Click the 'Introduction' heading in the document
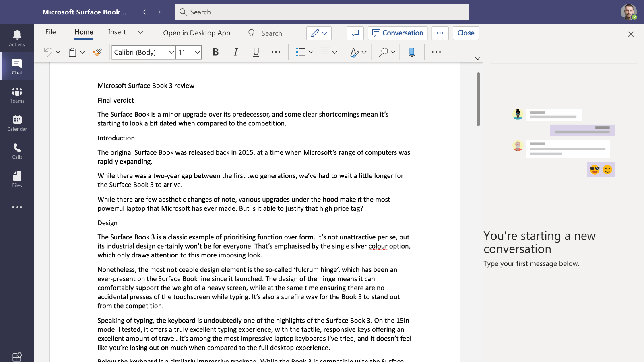The width and height of the screenshot is (644, 362). click(x=116, y=138)
